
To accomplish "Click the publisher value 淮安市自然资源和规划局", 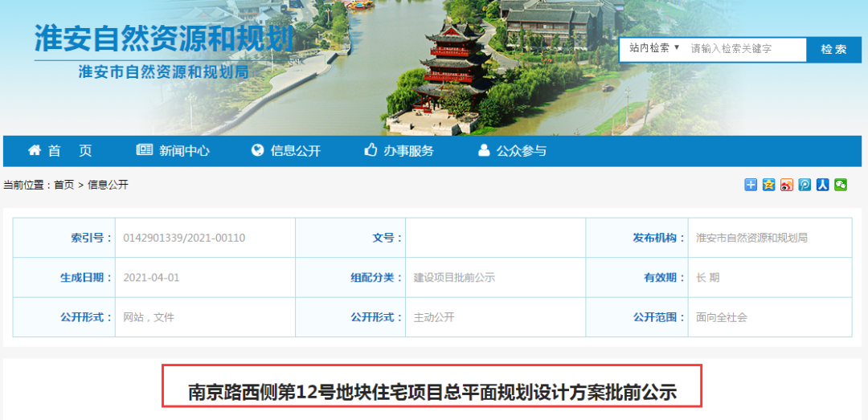I will [751, 238].
